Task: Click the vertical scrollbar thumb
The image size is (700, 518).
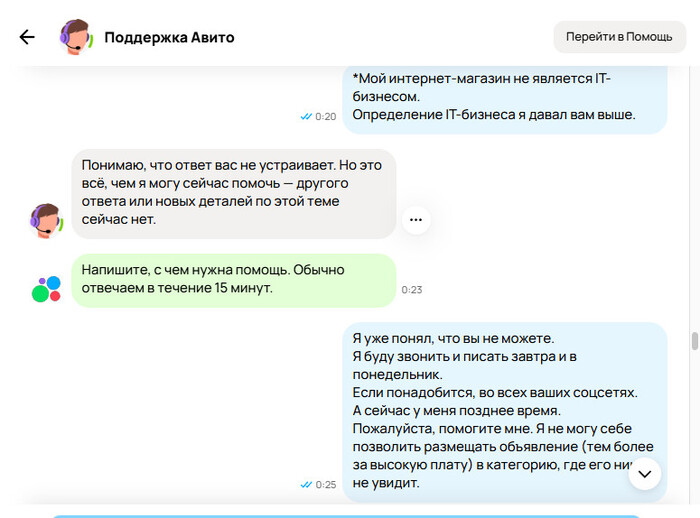Action: 695,341
